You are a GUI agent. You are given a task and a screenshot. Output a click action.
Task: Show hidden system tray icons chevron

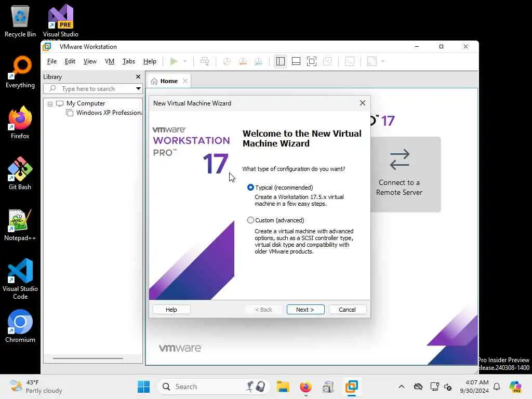tap(402, 387)
